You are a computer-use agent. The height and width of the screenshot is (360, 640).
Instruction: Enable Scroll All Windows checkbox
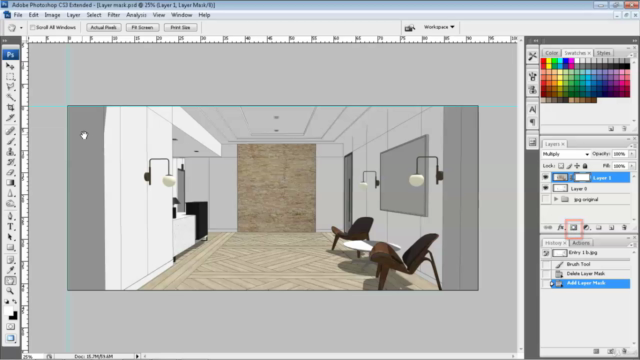coord(33,27)
